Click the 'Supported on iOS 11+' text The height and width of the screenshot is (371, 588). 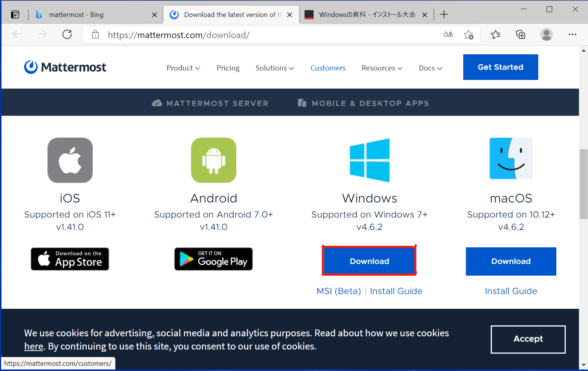pyautogui.click(x=70, y=215)
